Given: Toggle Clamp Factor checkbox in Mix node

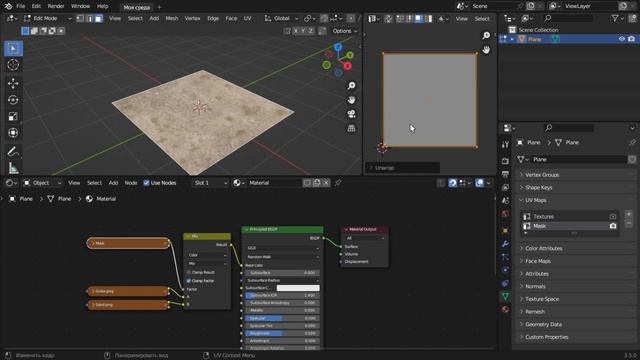Looking at the screenshot, I should [x=189, y=281].
